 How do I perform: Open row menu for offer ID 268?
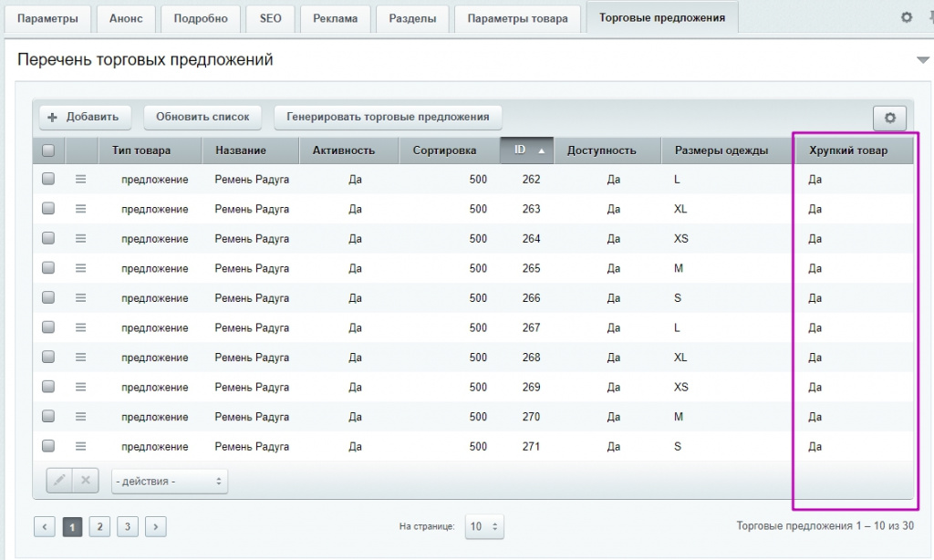tap(80, 357)
